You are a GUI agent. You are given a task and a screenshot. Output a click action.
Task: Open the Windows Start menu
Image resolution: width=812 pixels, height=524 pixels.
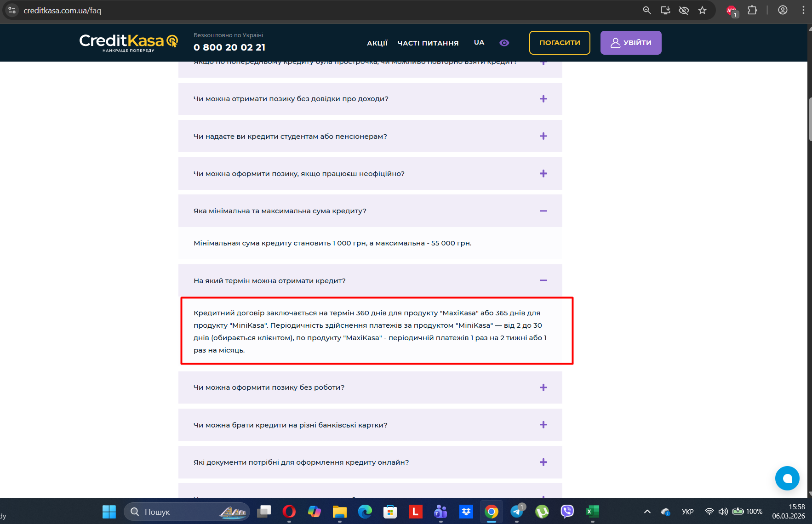click(x=109, y=512)
